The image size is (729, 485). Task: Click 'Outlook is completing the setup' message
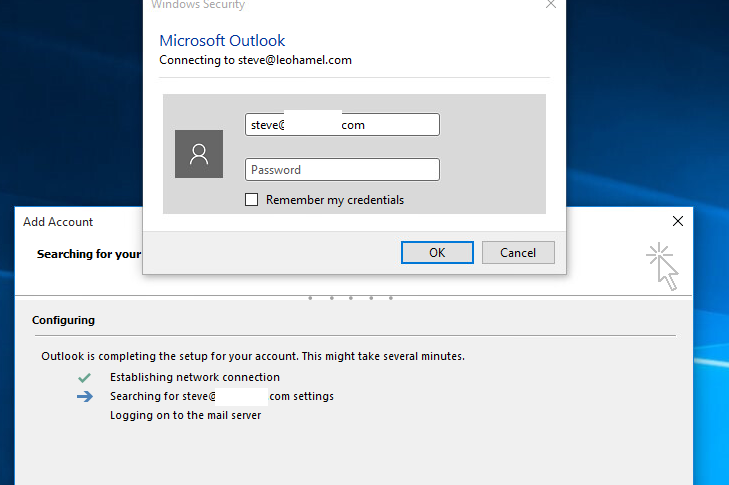253,356
